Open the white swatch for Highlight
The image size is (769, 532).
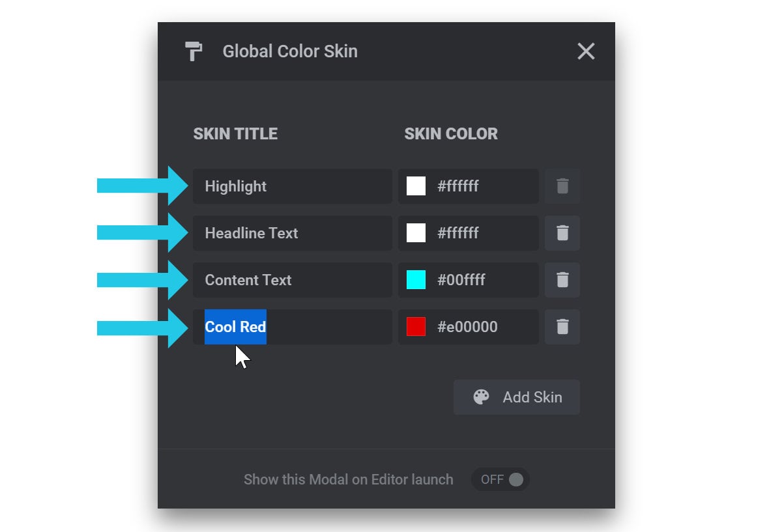pyautogui.click(x=416, y=186)
